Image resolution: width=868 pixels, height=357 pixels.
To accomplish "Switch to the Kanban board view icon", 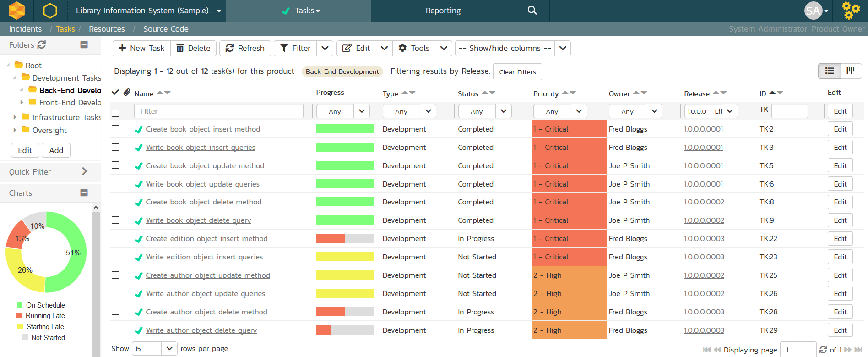I will (x=851, y=71).
